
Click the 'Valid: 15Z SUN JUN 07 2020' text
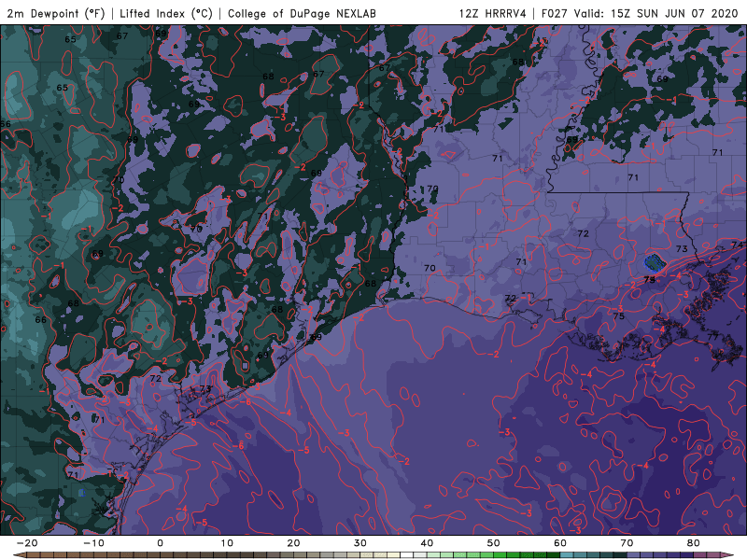point(655,13)
